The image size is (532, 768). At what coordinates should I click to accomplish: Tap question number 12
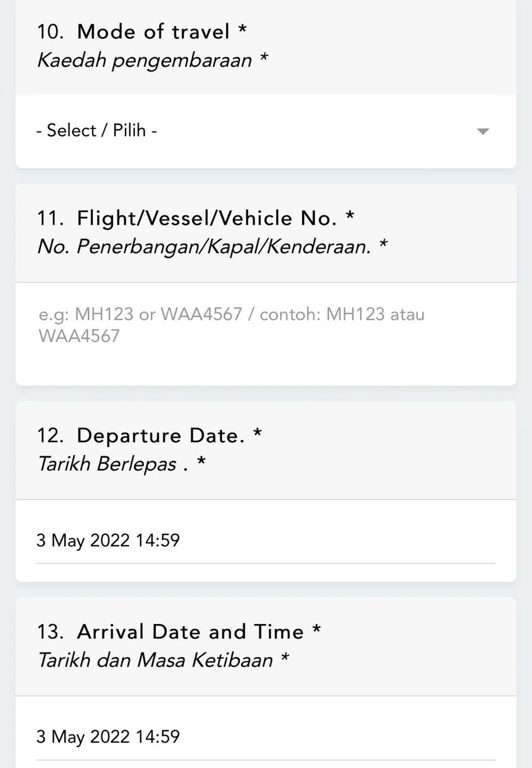coord(50,436)
